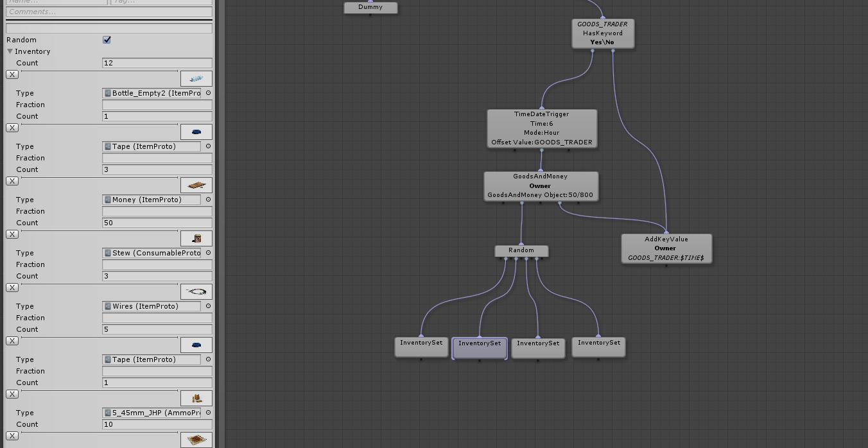The image size is (868, 448).
Task: Click the Money item preview thumbnail
Action: [x=196, y=185]
